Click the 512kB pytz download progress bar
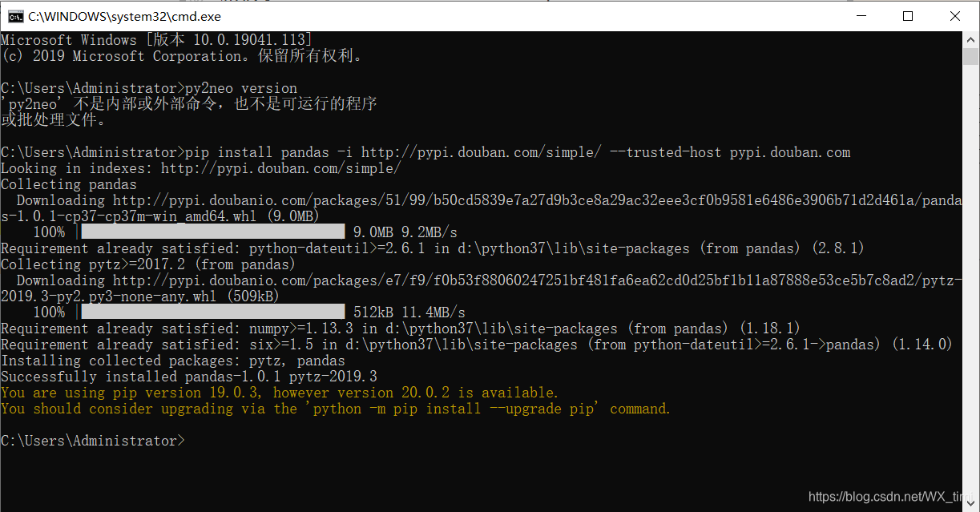 click(x=212, y=311)
